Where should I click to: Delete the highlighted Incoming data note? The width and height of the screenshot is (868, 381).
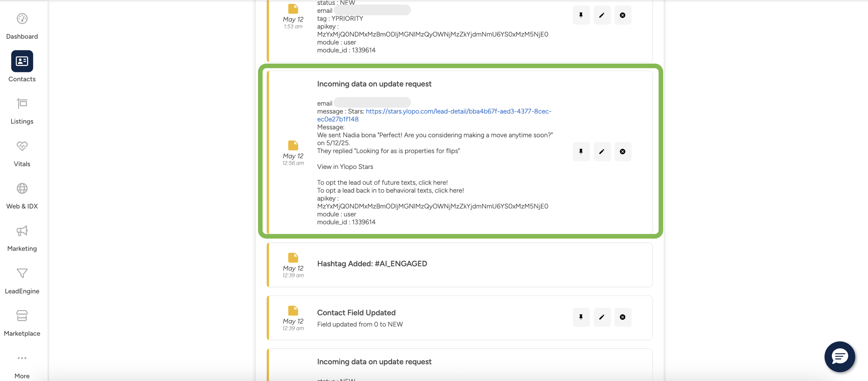pos(623,152)
